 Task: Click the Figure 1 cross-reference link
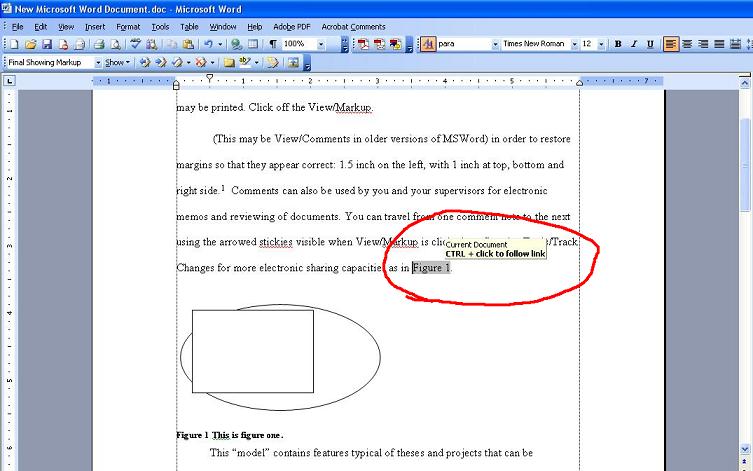pyautogui.click(x=431, y=268)
